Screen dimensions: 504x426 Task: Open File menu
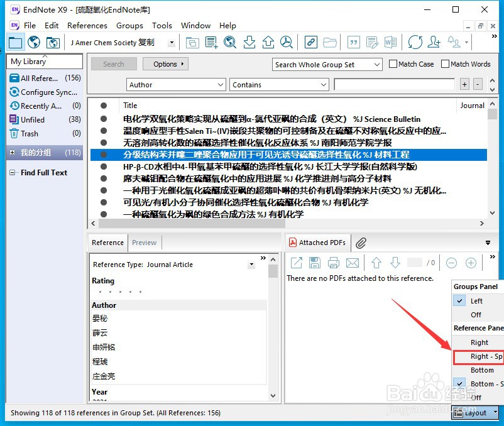coord(30,25)
